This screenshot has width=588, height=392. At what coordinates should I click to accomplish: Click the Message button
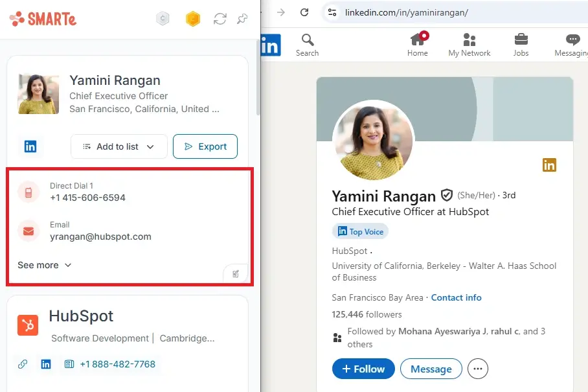(431, 369)
